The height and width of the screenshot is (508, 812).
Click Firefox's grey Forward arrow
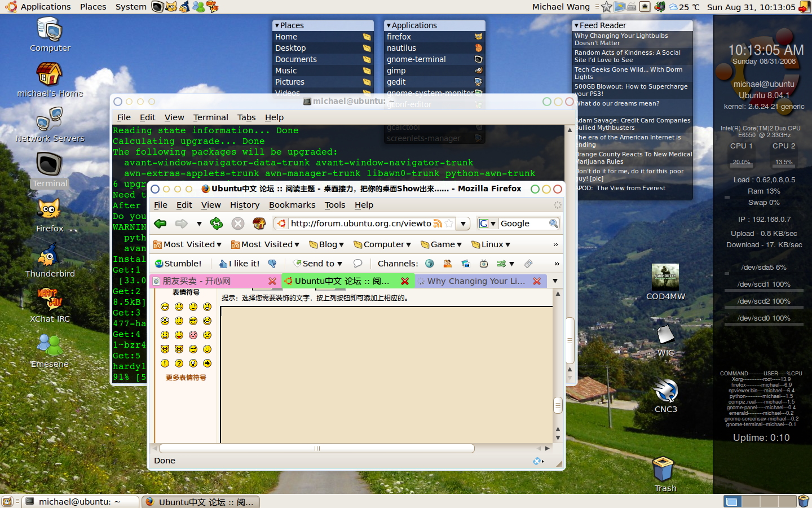pos(181,224)
